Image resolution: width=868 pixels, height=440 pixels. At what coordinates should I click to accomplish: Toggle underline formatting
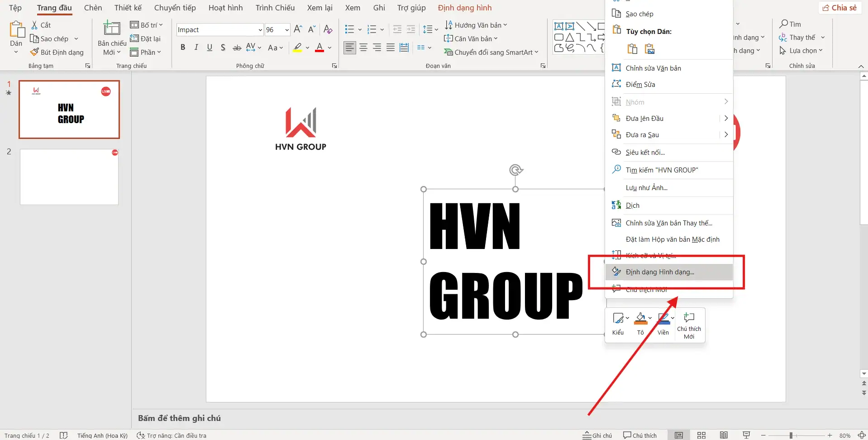(x=210, y=48)
